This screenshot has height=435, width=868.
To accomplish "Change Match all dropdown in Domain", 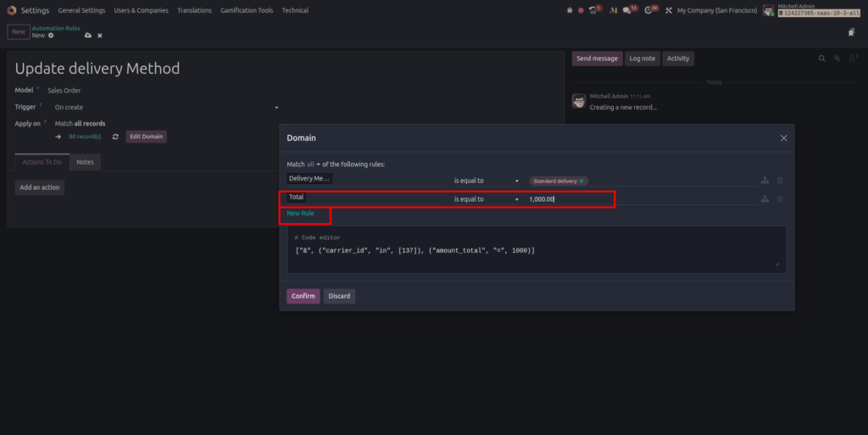I will (x=314, y=165).
